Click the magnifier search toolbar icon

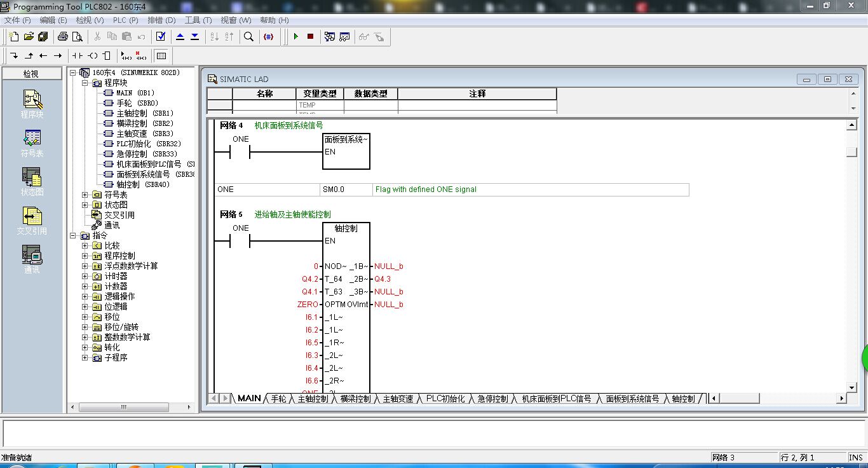(x=249, y=37)
